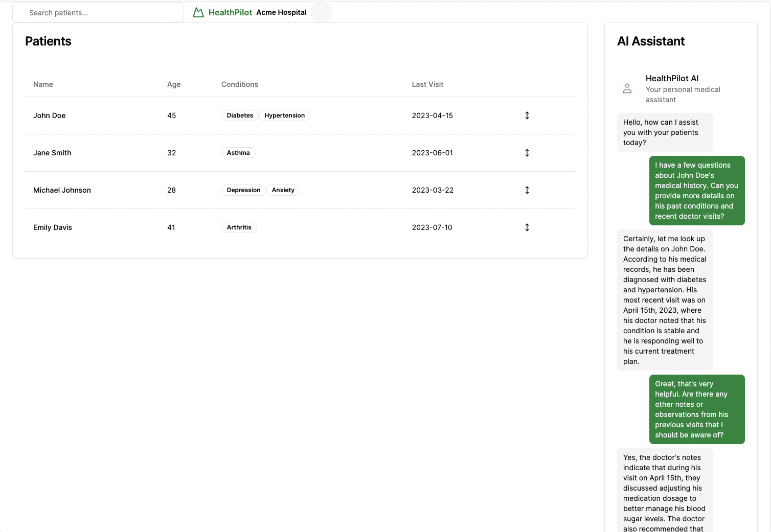
Task: Expand Jane Smith's row arrow icon
Action: tap(527, 153)
